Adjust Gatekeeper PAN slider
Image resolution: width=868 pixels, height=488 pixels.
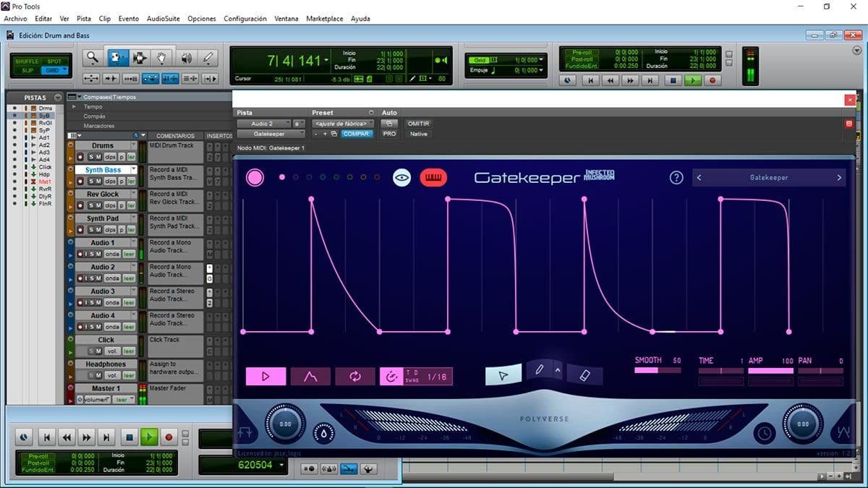click(x=820, y=370)
